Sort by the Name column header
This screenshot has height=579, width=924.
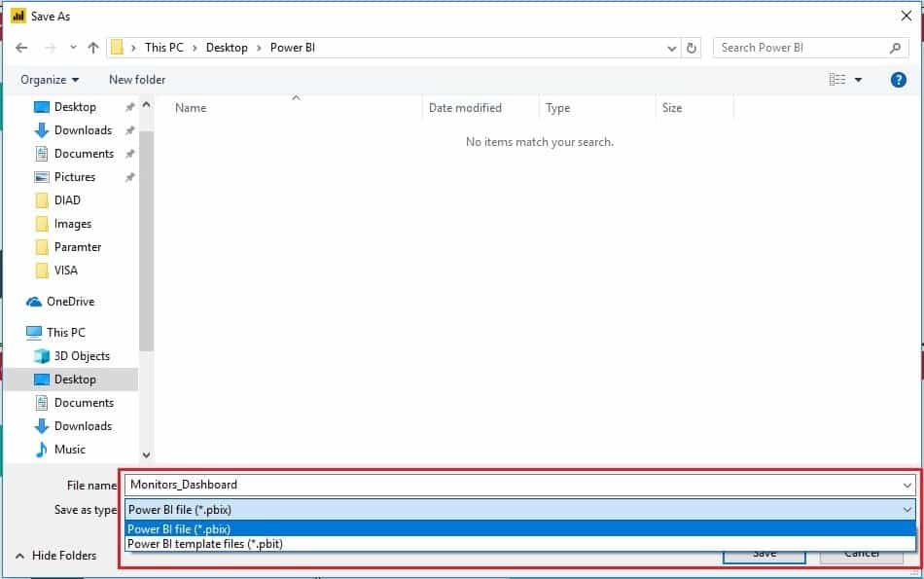point(191,108)
